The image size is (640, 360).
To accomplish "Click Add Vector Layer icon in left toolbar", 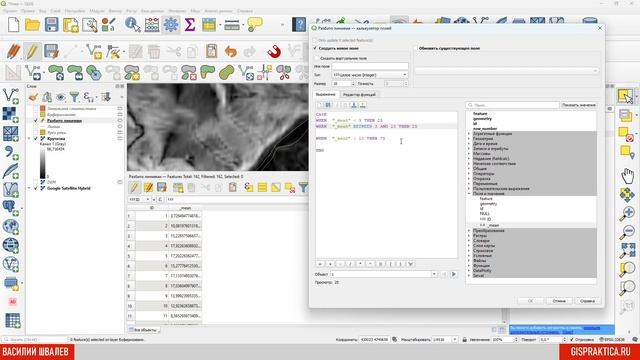I will [x=11, y=96].
